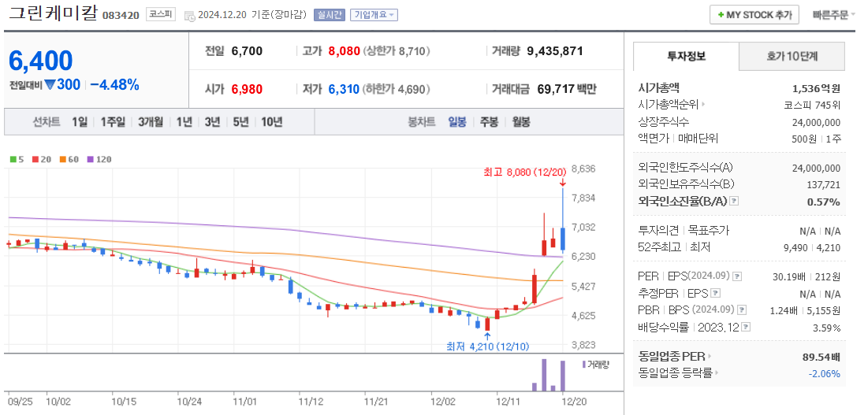Click the purple 거래량 legend marker

click(x=583, y=364)
